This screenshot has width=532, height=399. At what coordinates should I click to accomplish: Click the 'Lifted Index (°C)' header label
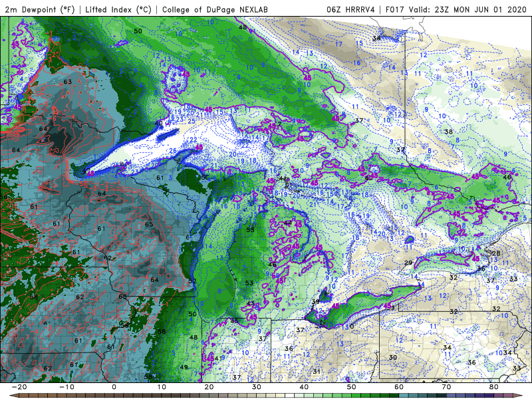118,9
